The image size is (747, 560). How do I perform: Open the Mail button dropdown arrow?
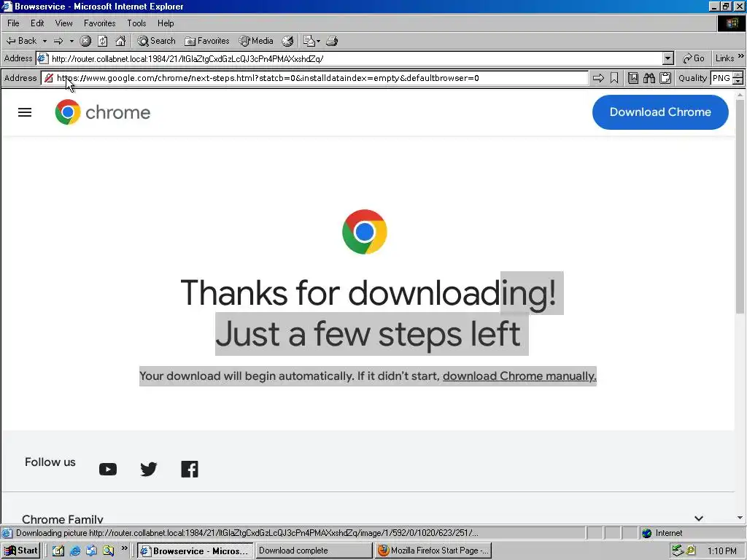coord(318,41)
